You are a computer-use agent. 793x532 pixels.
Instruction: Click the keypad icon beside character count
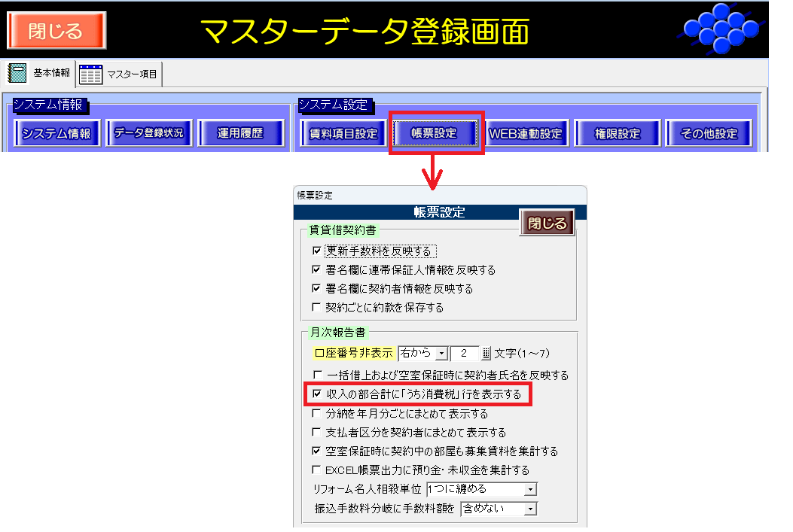486,353
